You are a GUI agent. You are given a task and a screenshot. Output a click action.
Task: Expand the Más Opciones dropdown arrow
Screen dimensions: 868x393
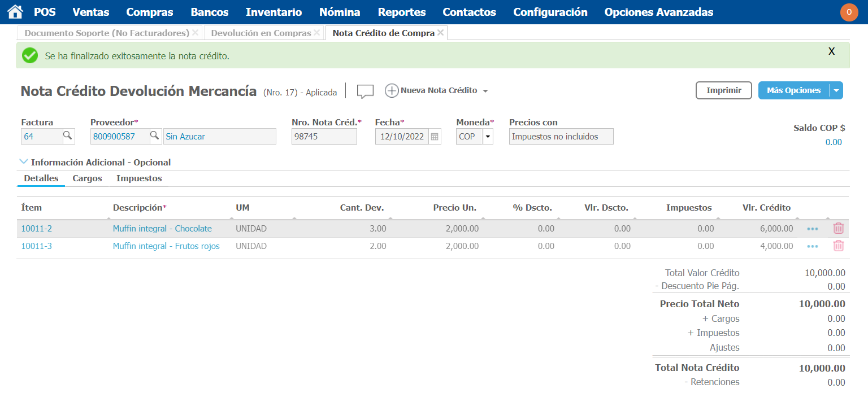tap(836, 91)
